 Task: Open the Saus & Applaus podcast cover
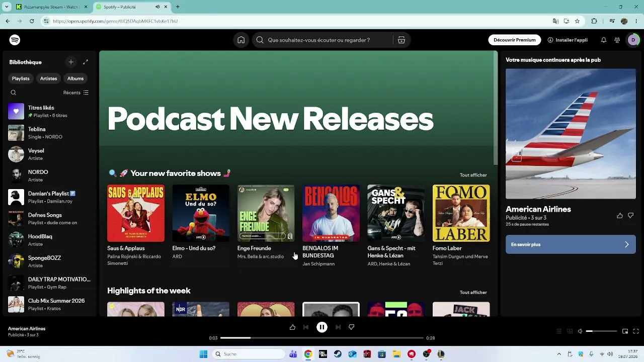(x=136, y=213)
